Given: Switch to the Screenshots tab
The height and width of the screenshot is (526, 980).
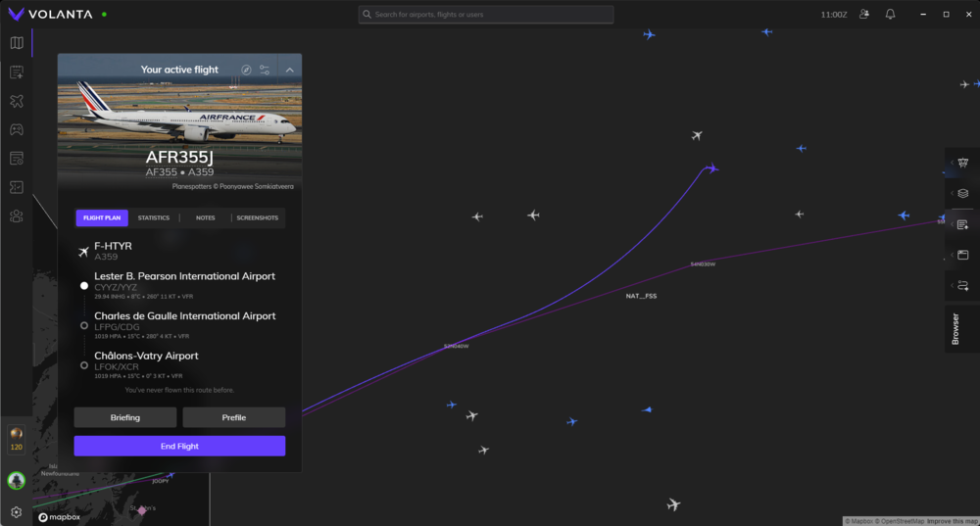Looking at the screenshot, I should (x=257, y=217).
